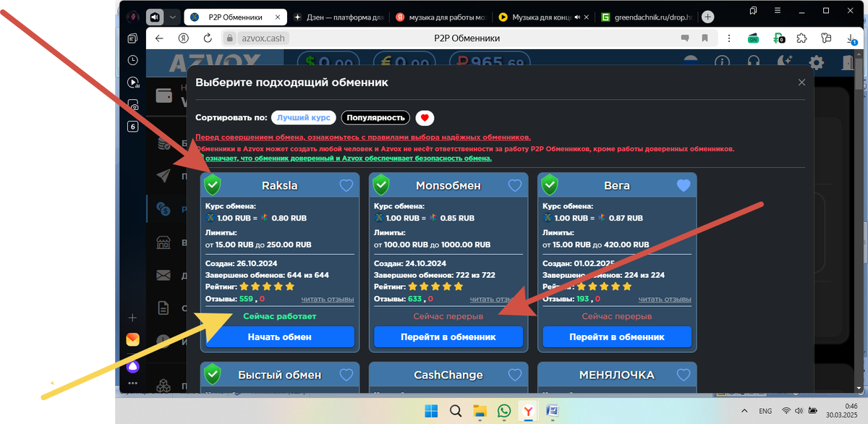Open Azvox settings gear icon
Viewport: 868px width, 424px height.
816,63
